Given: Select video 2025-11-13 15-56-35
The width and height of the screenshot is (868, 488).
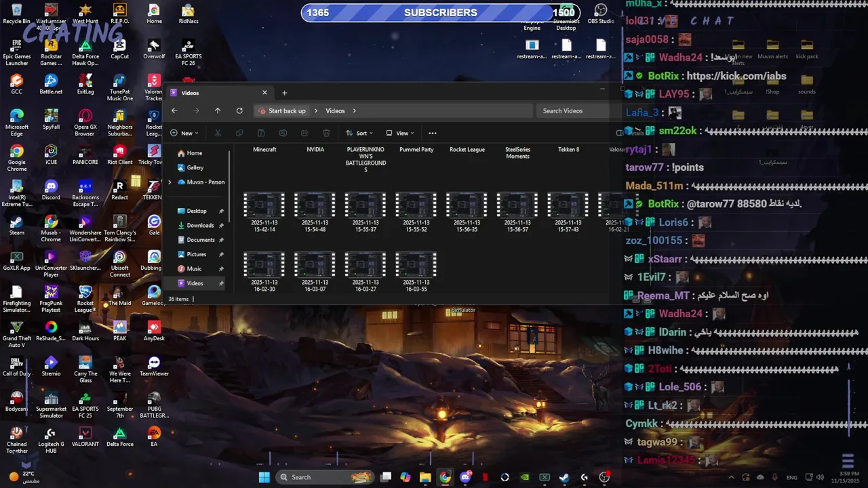Looking at the screenshot, I should 467,211.
